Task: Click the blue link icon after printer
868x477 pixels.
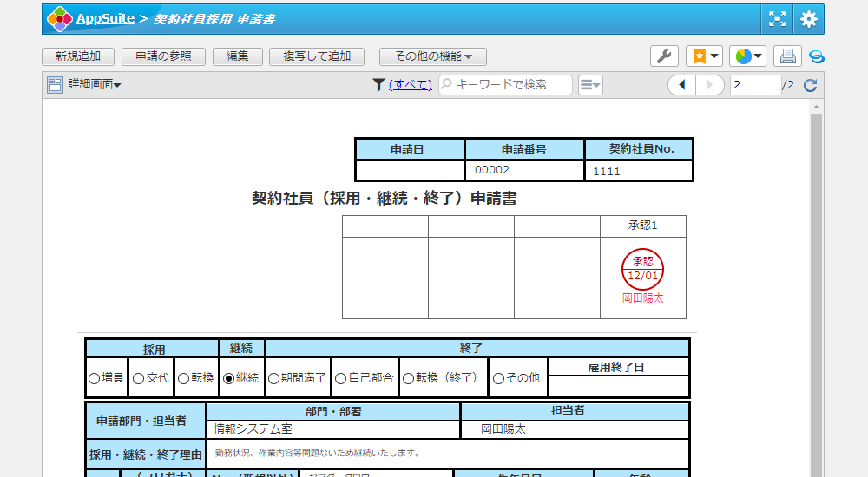Action: click(x=816, y=57)
